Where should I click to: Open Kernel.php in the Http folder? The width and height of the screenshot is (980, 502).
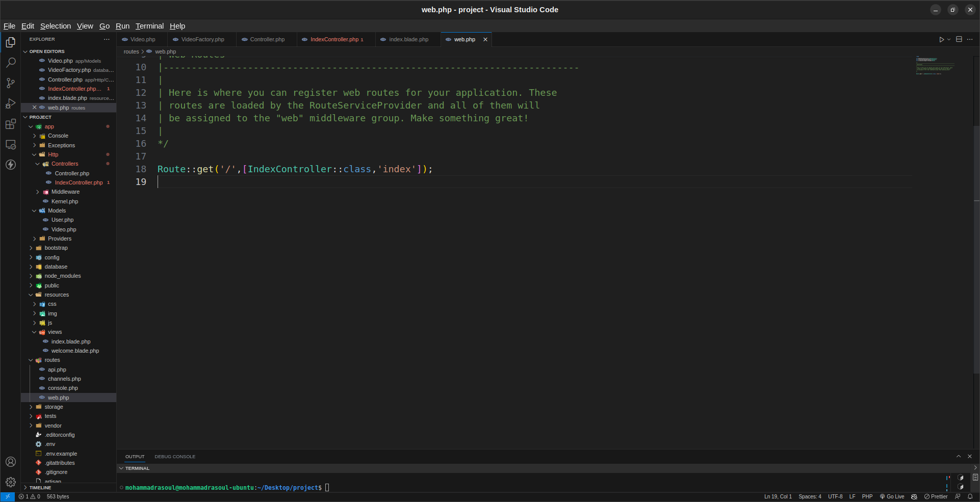65,202
